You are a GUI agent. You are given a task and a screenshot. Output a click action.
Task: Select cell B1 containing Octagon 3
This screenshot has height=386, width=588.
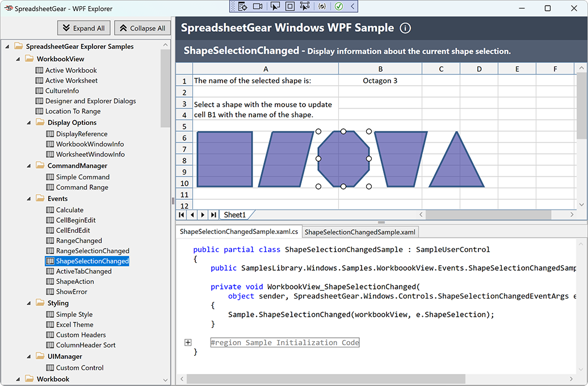tap(380, 81)
